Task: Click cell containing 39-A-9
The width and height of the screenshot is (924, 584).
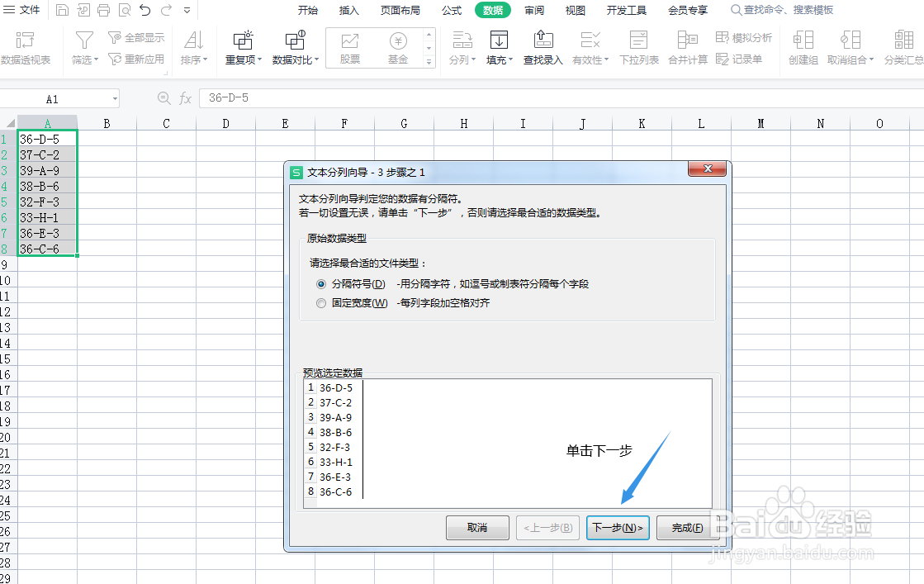Action: click(x=47, y=170)
